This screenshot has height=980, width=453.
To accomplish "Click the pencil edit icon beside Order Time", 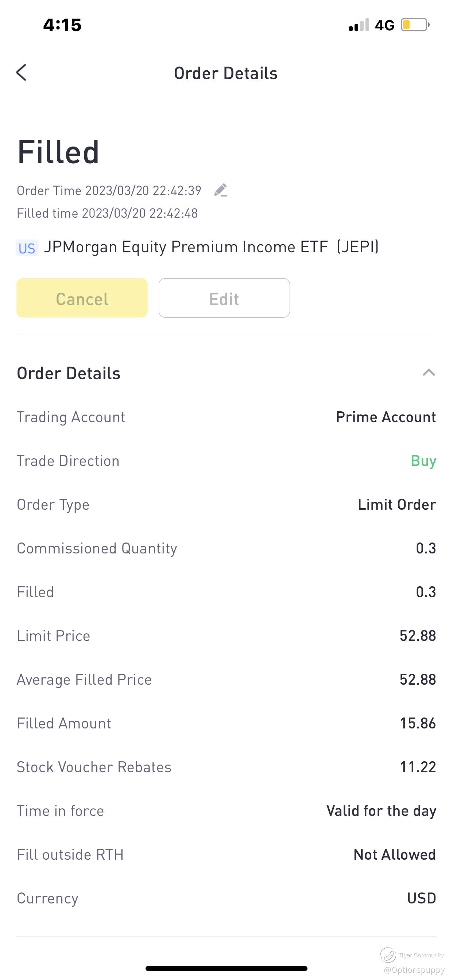I will pyautogui.click(x=220, y=190).
